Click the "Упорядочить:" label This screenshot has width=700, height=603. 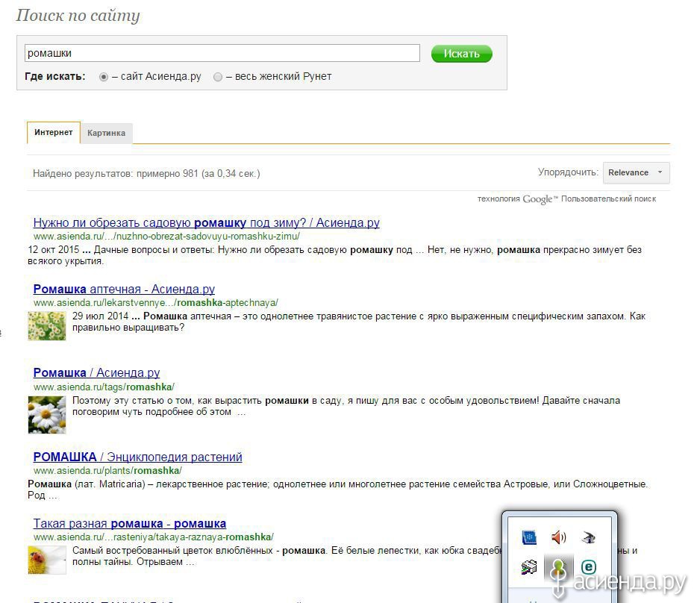click(x=568, y=172)
